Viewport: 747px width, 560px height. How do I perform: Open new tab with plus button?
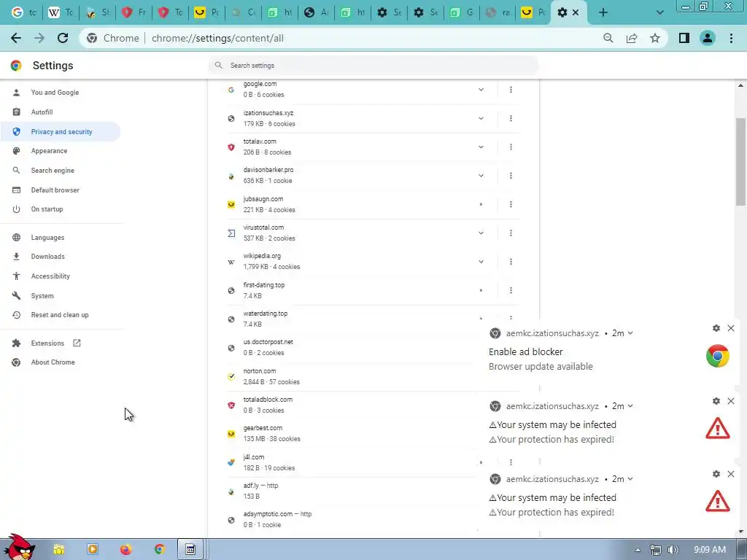pos(603,12)
